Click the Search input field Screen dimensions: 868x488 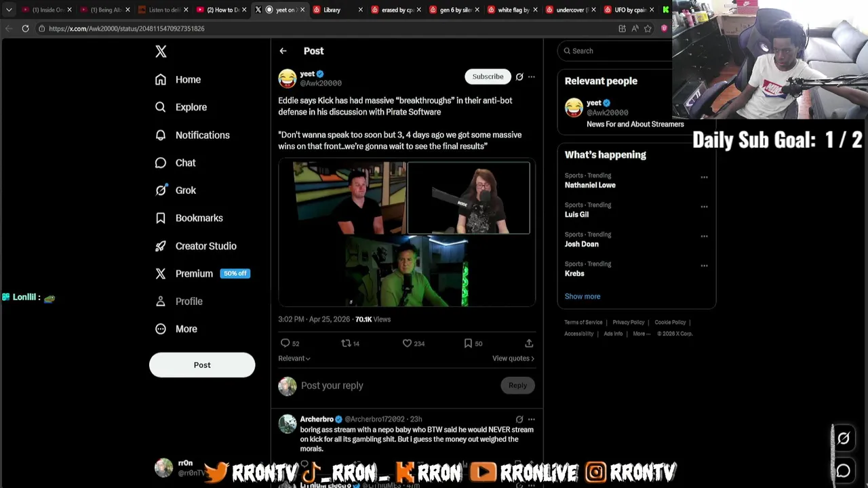[x=615, y=51]
